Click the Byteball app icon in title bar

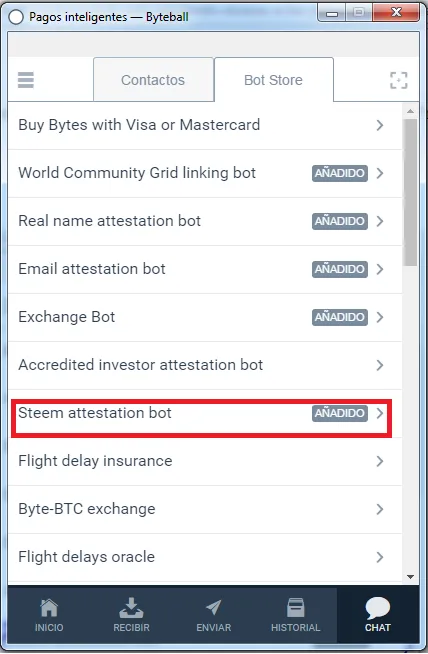tap(16, 17)
